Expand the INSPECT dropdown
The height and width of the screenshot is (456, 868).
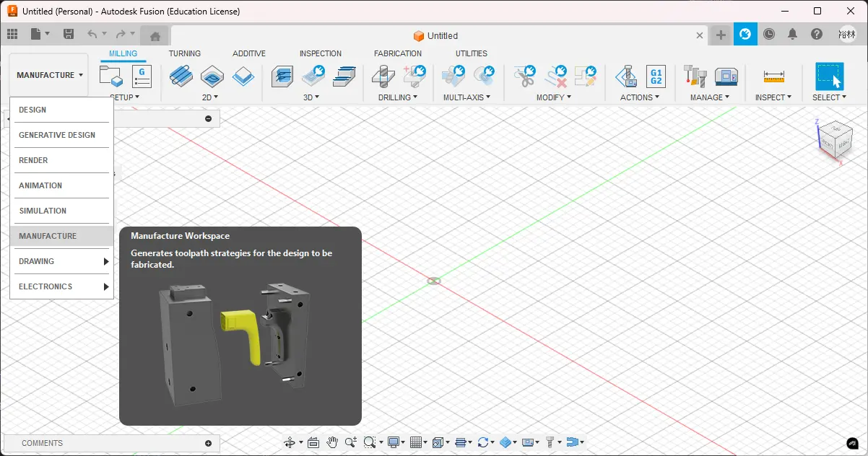(x=773, y=97)
